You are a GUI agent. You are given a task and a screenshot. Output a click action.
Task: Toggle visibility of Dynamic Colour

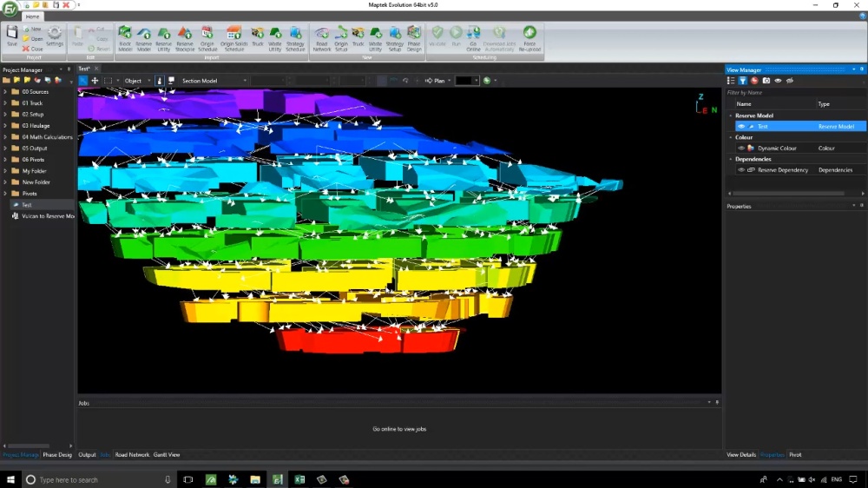[x=741, y=148]
